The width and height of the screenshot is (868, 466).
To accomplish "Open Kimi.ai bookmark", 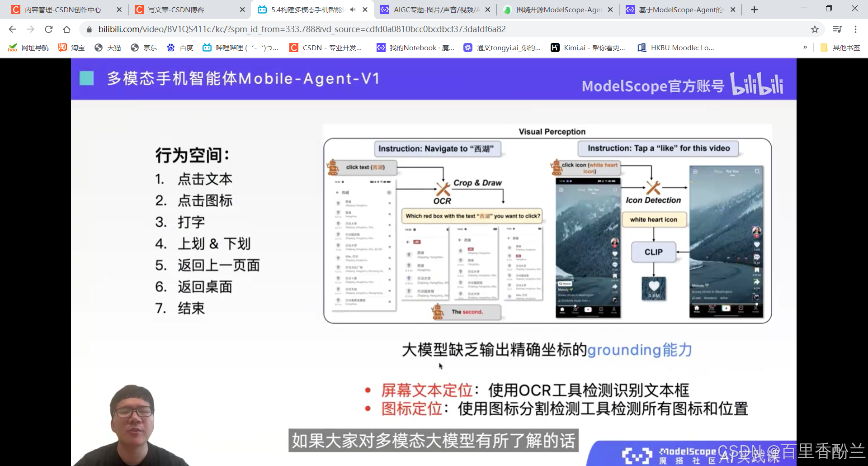I will pyautogui.click(x=588, y=48).
